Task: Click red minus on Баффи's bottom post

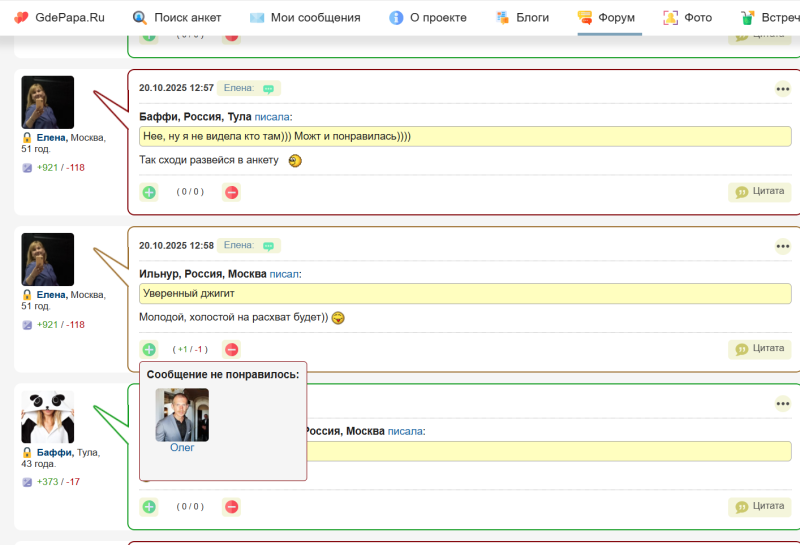Action: tap(231, 507)
